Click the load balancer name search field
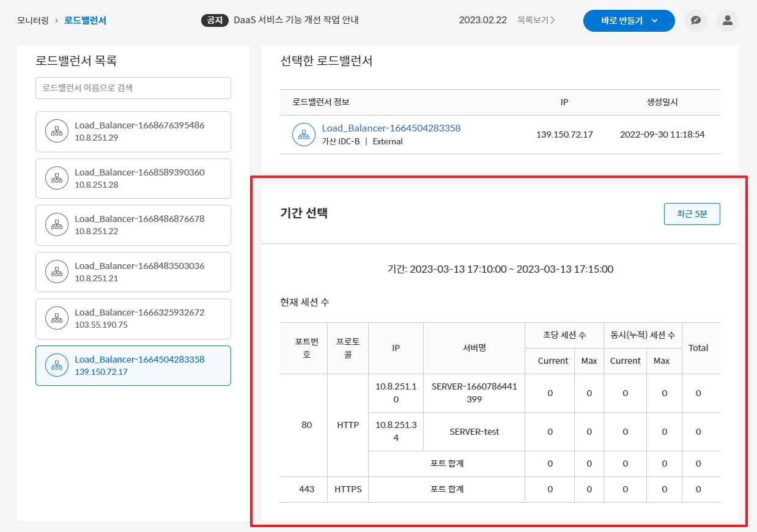The width and height of the screenshot is (757, 532). coord(133,88)
